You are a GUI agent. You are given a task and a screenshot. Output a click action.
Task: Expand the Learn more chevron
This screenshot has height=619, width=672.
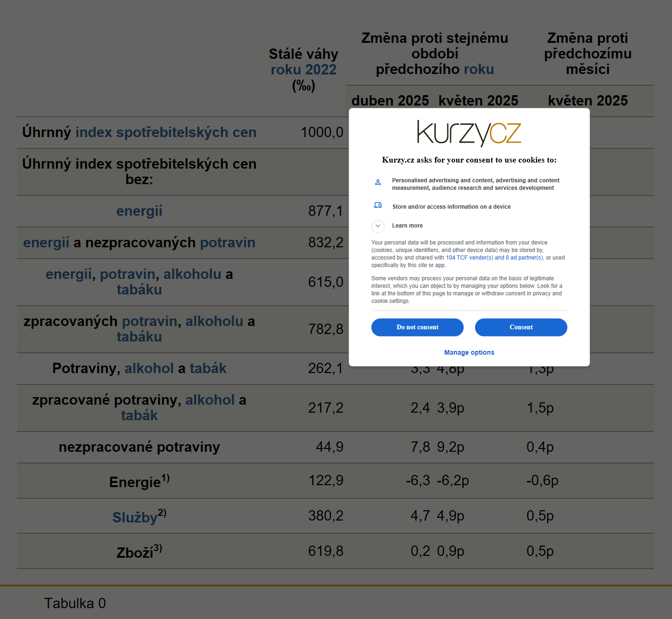[x=378, y=226]
